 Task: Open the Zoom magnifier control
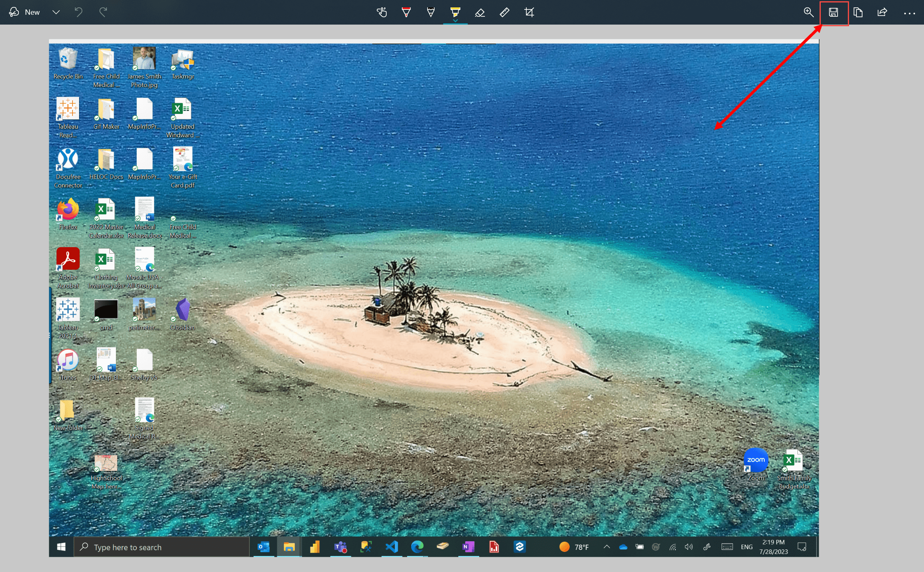(x=808, y=12)
